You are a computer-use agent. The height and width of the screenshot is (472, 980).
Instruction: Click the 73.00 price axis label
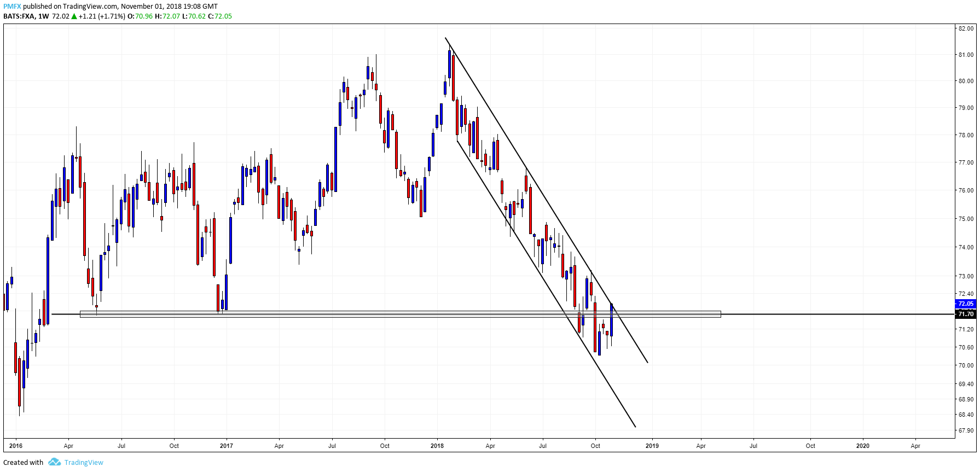[x=966, y=276]
